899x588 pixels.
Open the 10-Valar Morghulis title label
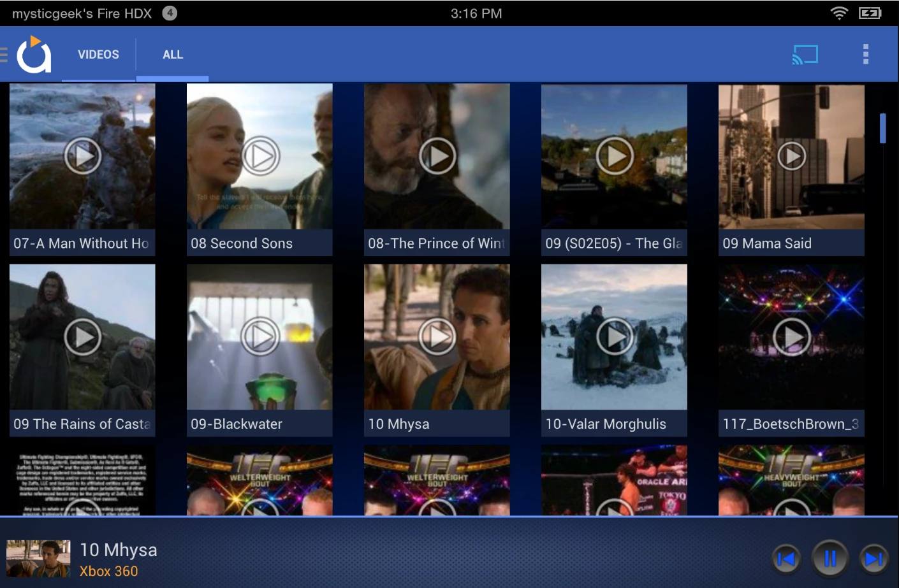tap(606, 424)
